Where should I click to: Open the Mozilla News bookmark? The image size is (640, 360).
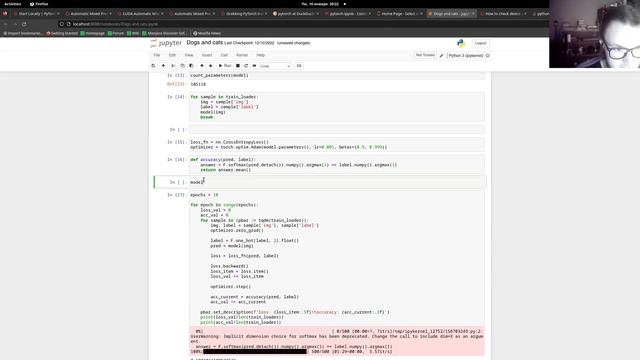[207, 33]
